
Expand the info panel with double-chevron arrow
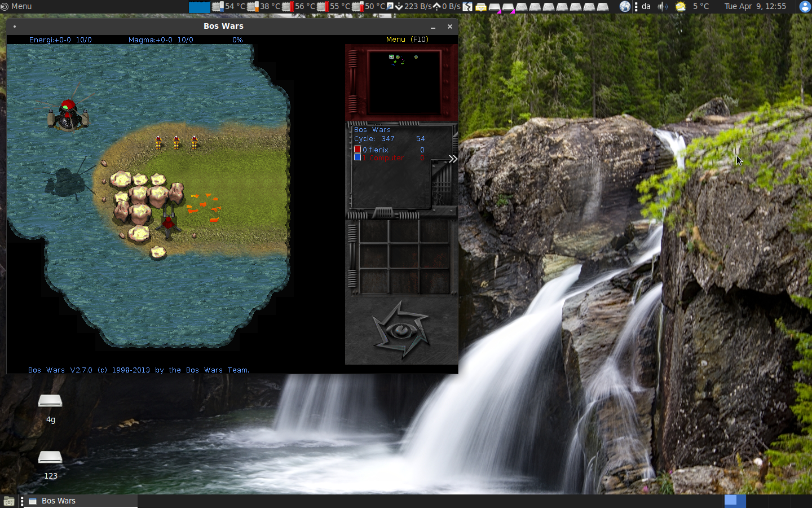tap(452, 159)
